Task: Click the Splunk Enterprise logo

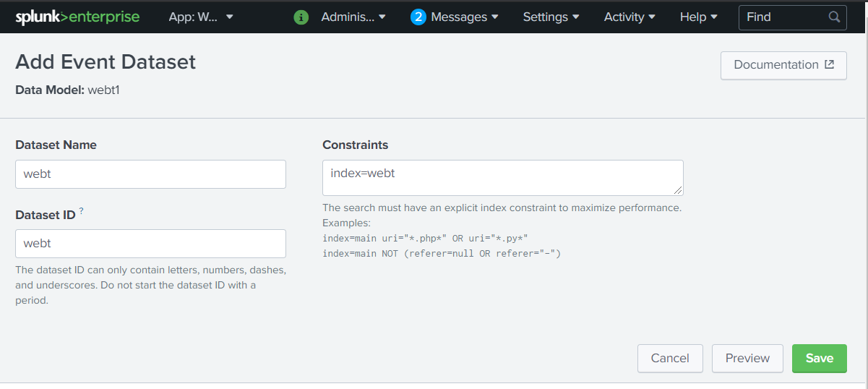Action: [x=77, y=17]
